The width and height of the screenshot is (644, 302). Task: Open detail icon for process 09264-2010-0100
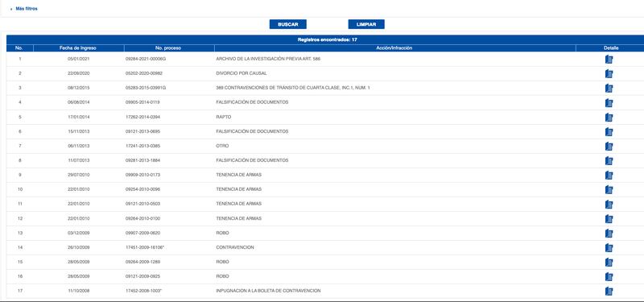609,218
